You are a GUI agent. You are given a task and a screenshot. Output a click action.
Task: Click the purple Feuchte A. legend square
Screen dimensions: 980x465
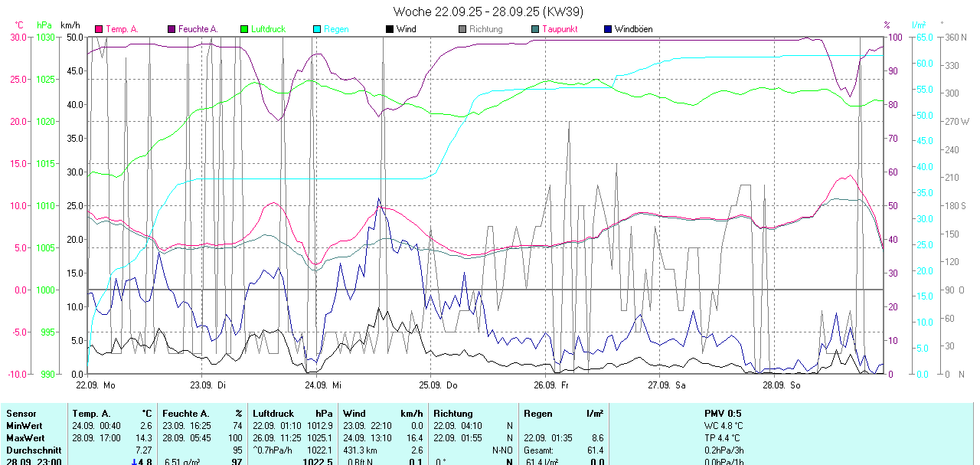171,29
